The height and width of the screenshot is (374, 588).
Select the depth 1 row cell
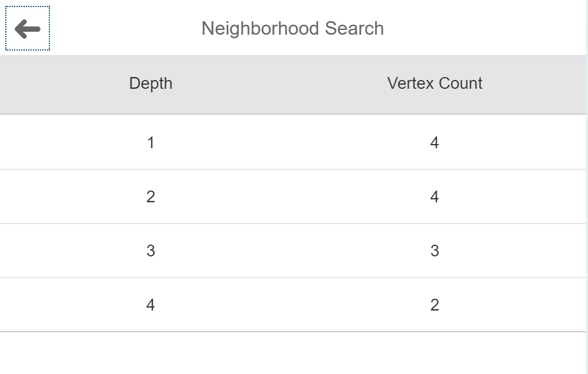[x=151, y=142]
